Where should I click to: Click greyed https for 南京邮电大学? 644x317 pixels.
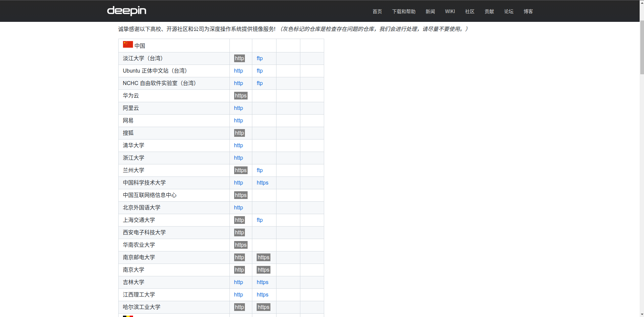263,257
